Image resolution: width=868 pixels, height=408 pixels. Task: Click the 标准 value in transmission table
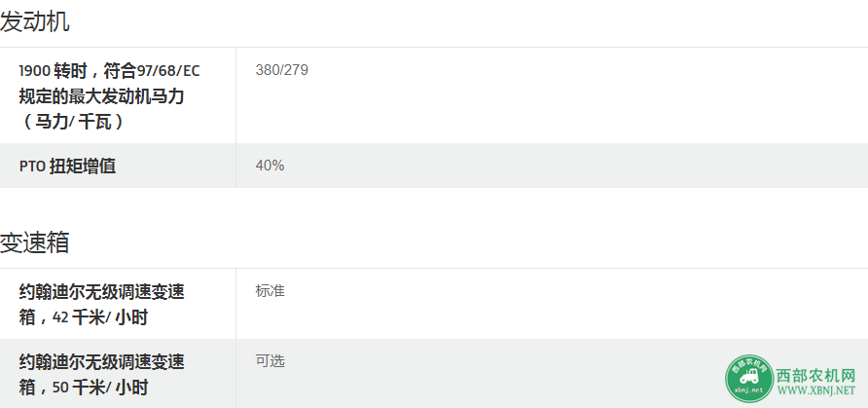(270, 290)
